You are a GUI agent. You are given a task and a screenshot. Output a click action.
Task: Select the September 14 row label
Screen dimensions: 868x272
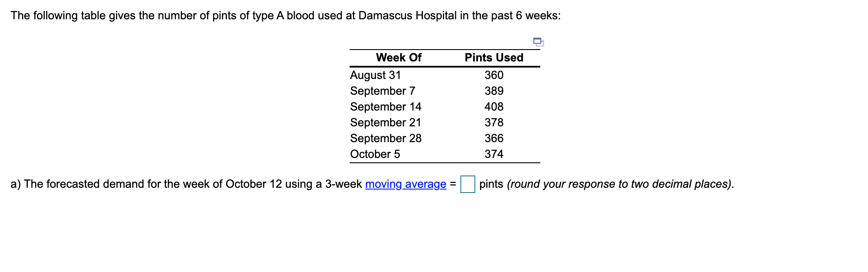[385, 107]
